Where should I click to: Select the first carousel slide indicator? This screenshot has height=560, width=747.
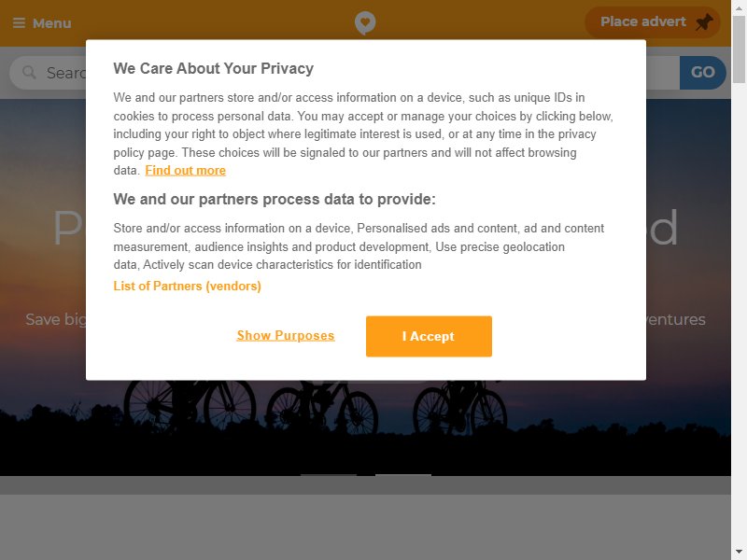point(329,475)
